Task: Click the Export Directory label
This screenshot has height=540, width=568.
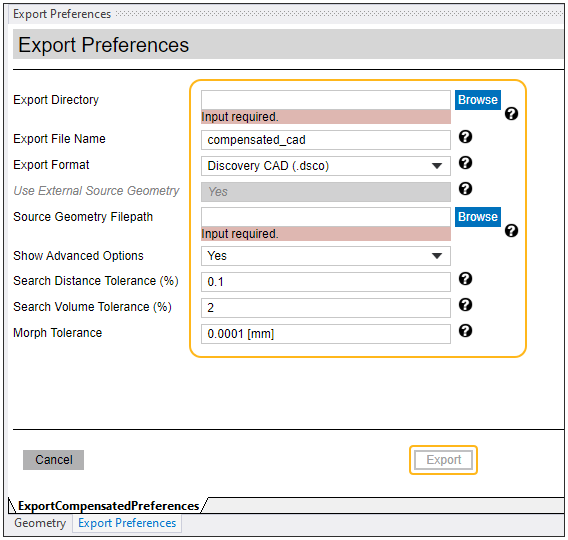Action: (56, 100)
